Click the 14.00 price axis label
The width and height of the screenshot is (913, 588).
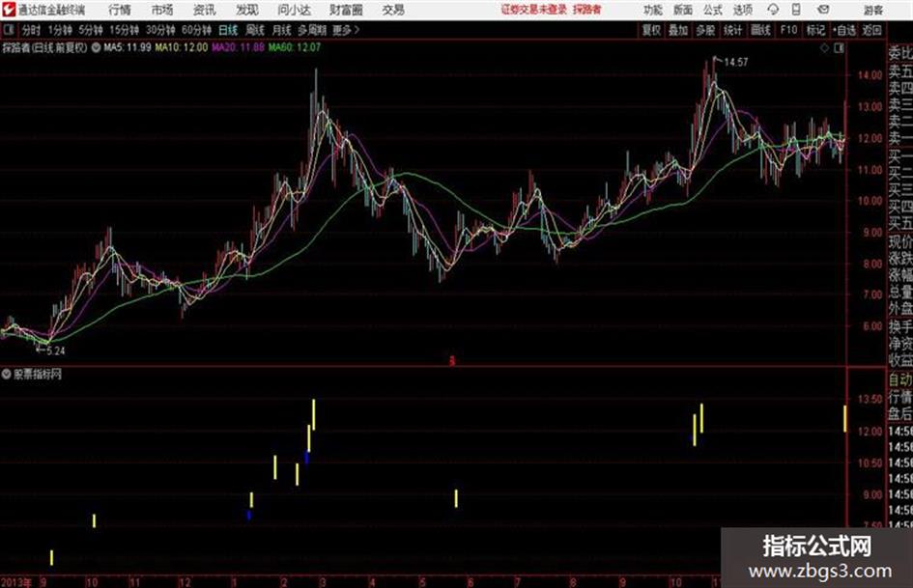(x=870, y=75)
